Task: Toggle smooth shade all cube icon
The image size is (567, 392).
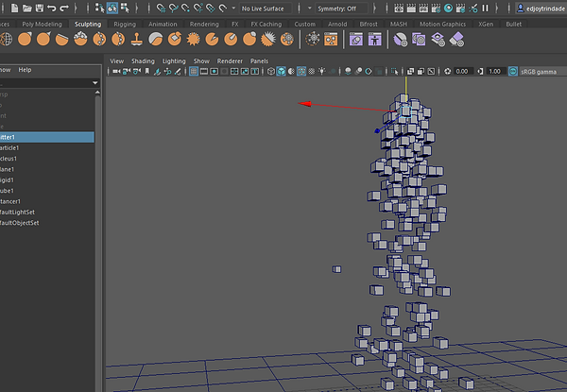Action: [x=281, y=72]
